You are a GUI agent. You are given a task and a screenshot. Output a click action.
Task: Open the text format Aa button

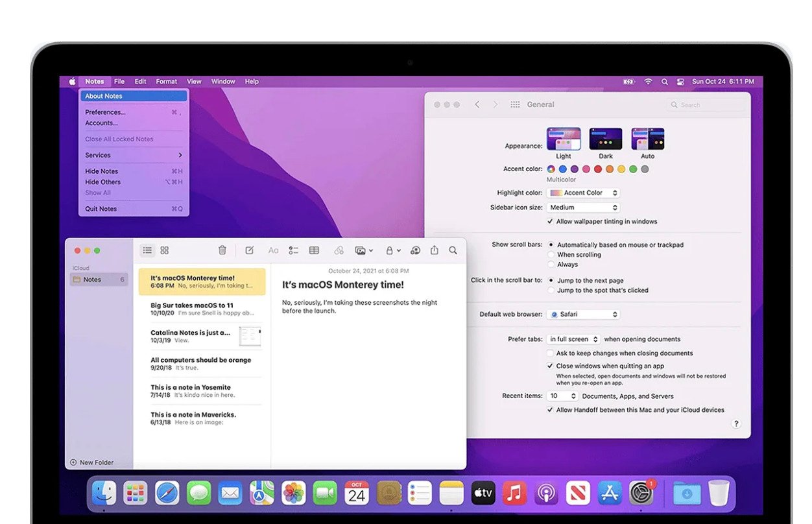pyautogui.click(x=274, y=250)
